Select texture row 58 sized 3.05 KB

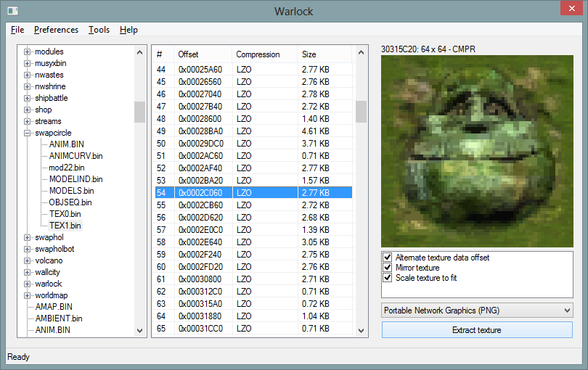click(x=253, y=242)
